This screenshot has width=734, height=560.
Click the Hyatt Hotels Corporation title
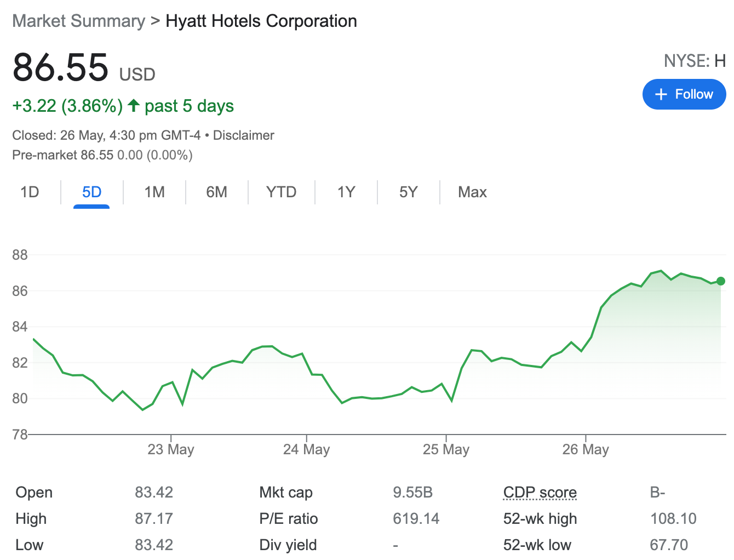(261, 21)
